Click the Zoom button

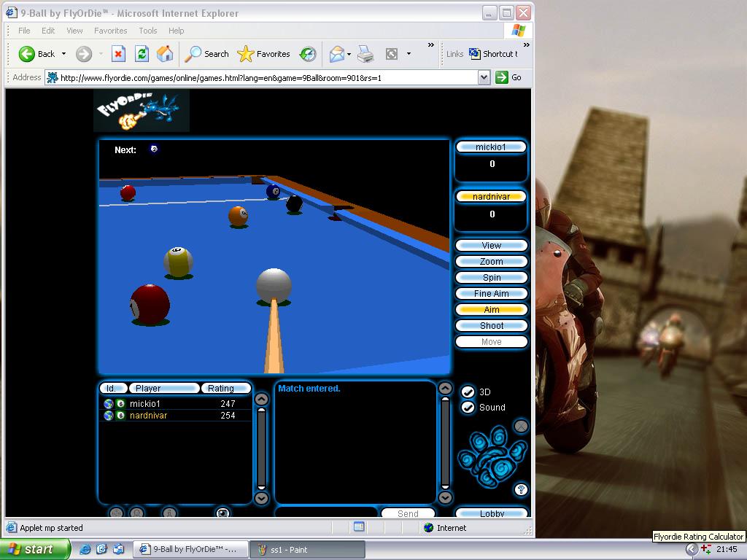(x=491, y=262)
